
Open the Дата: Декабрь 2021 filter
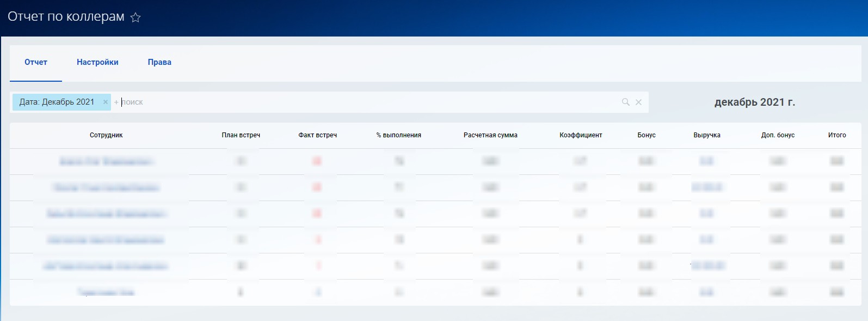click(x=57, y=102)
